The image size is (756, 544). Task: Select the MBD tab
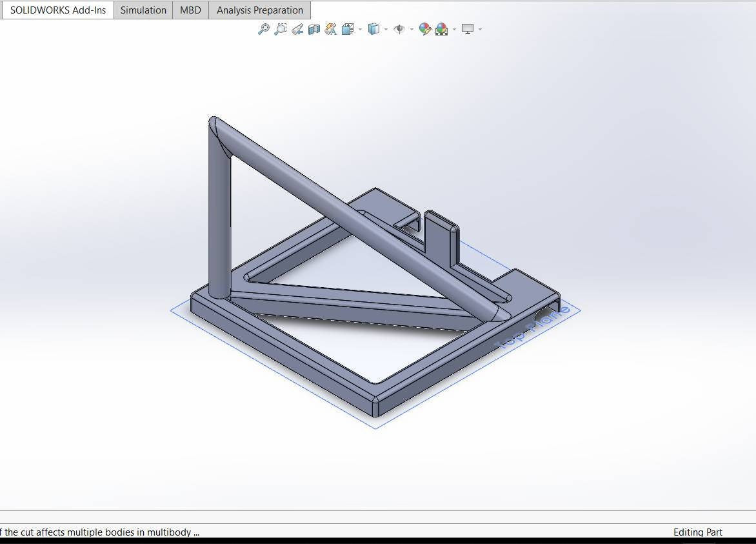click(190, 10)
